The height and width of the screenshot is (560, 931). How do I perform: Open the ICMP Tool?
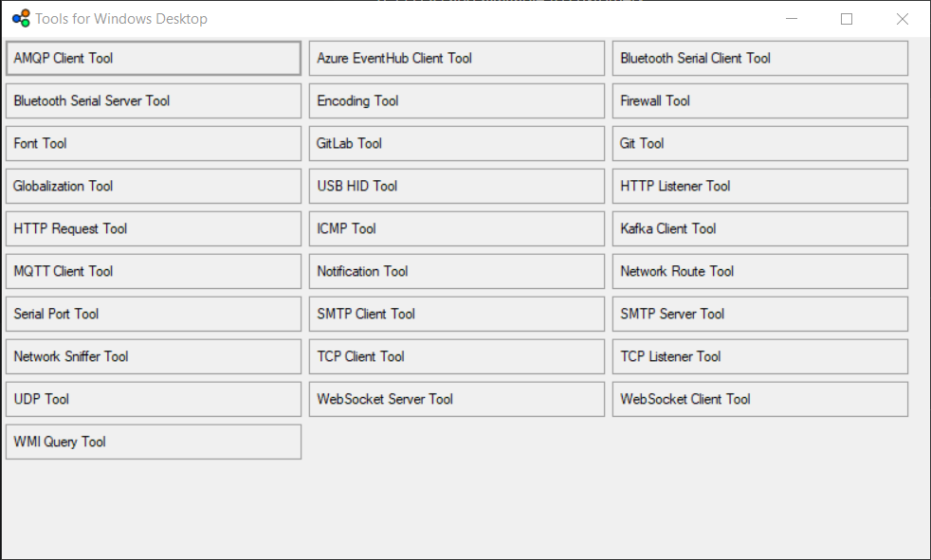[x=456, y=229]
